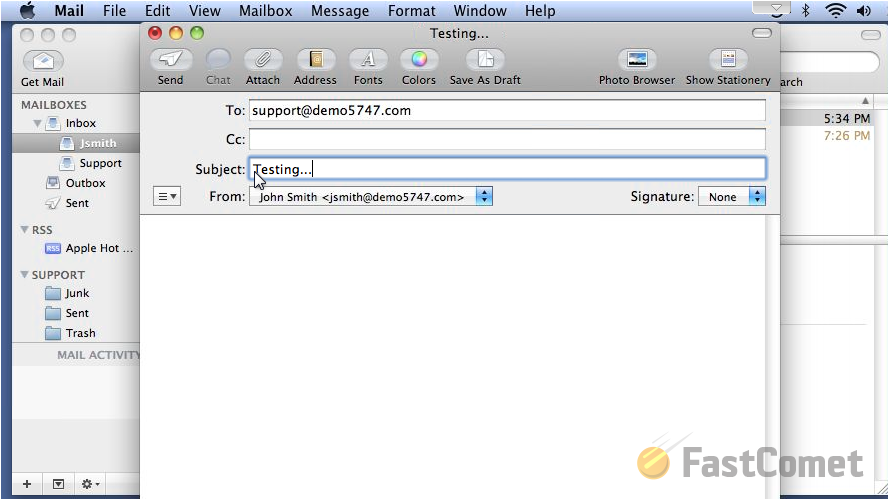Open the Format menu
The image size is (889, 500).
tap(412, 11)
